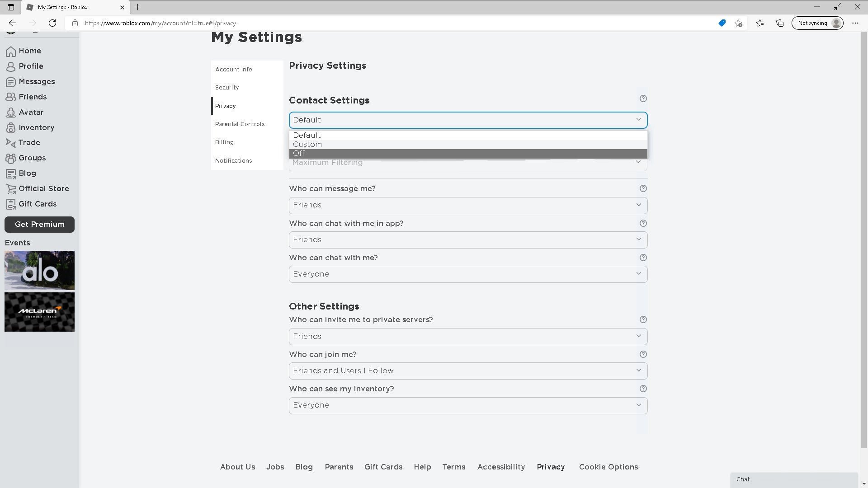Choose Off in the contact dropdown list
The height and width of the screenshot is (488, 868).
(x=468, y=154)
